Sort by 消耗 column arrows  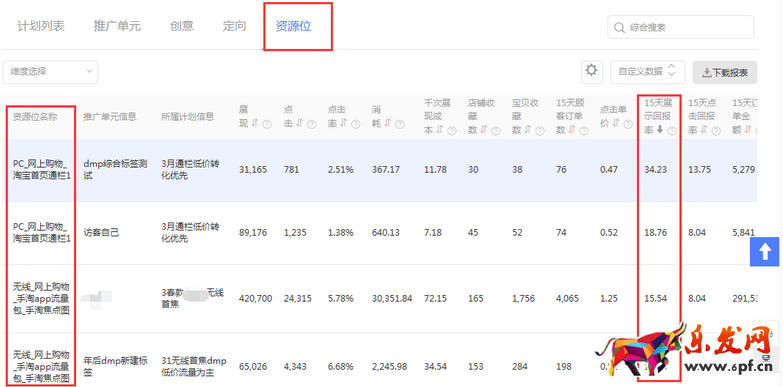click(387, 123)
